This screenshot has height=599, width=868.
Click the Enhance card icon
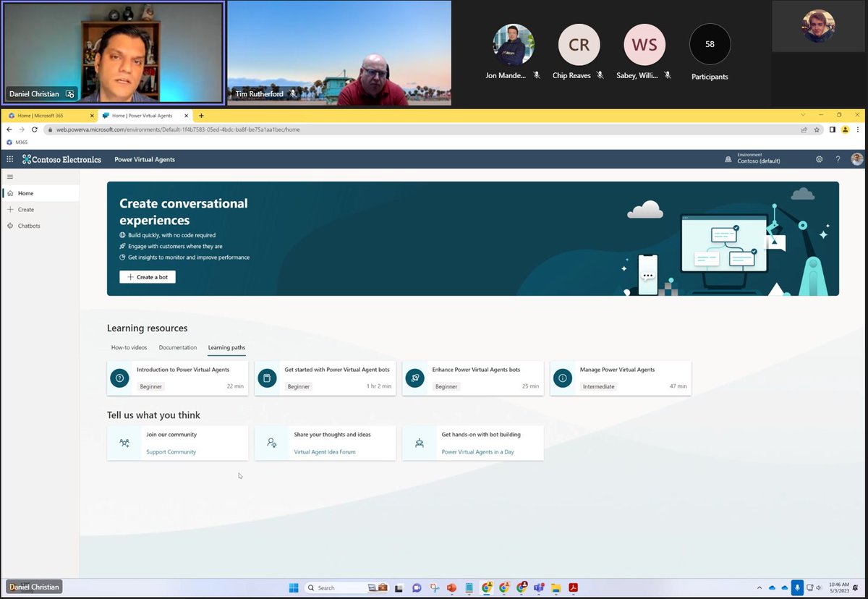point(415,378)
